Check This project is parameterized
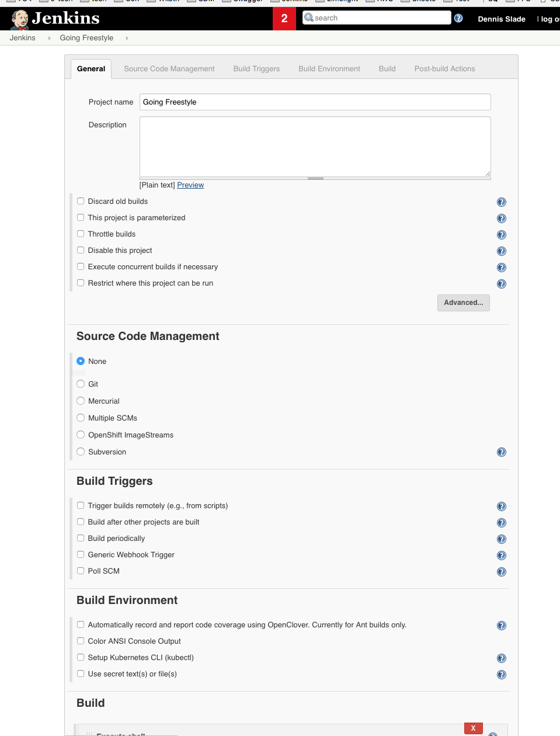Image resolution: width=560 pixels, height=736 pixels. [81, 217]
